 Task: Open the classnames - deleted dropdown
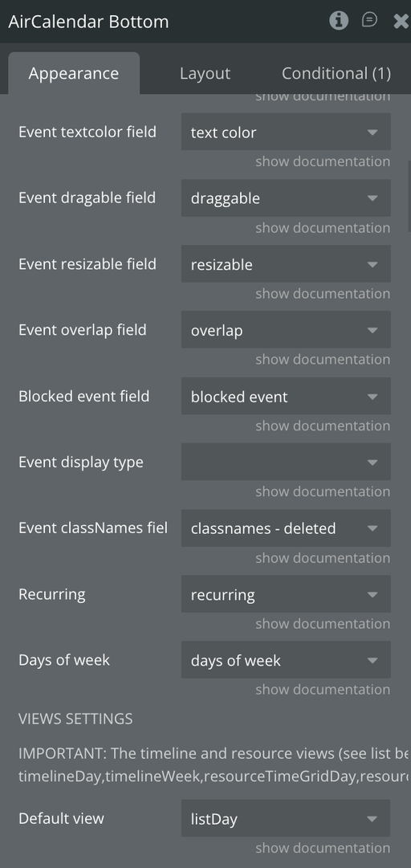(286, 528)
